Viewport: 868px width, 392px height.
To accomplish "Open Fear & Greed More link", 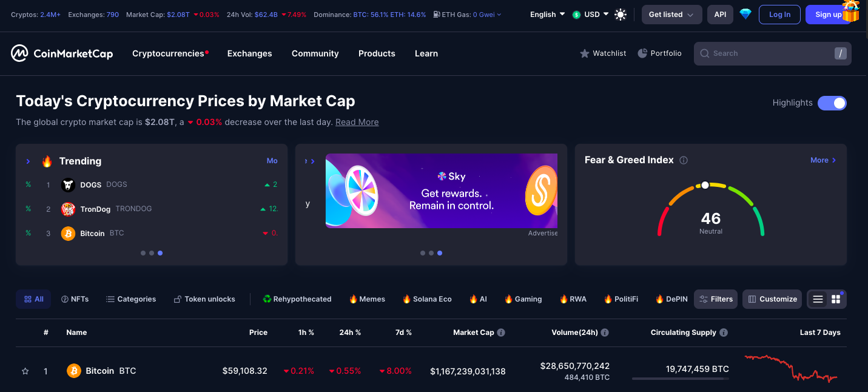I will point(823,160).
